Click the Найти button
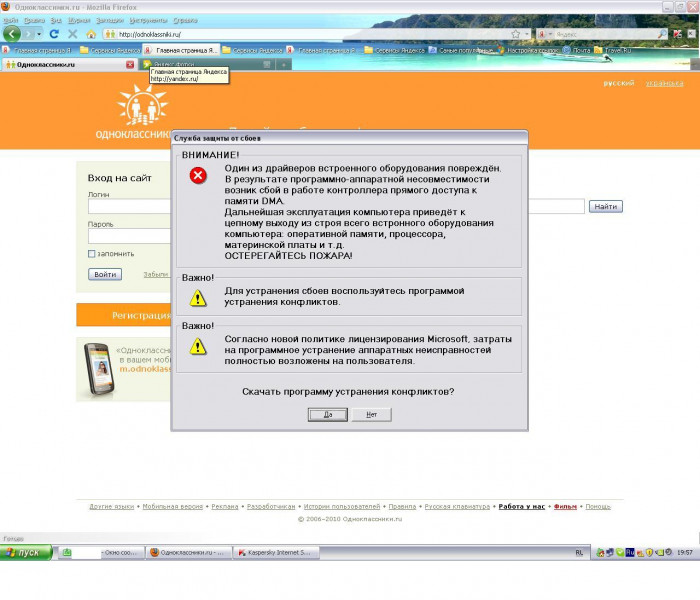The width and height of the screenshot is (700, 600). (x=605, y=206)
